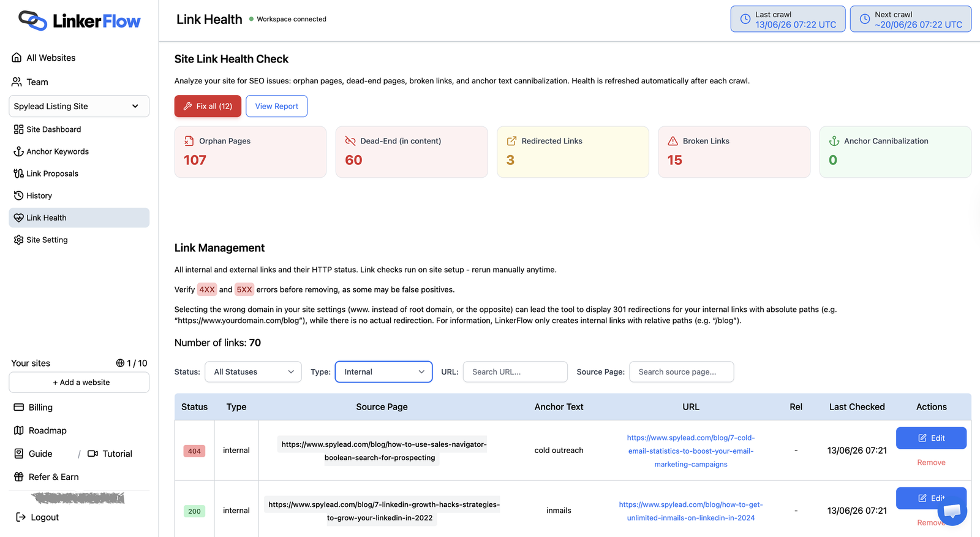The image size is (980, 537).
Task: Click the 7-linkedin-growth-hacks source page
Action: point(382,511)
